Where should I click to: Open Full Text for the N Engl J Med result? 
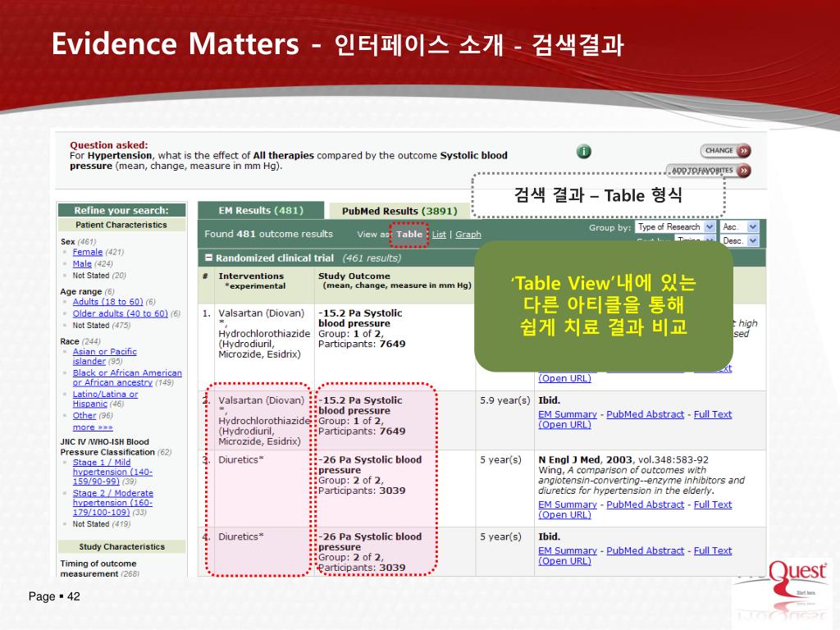(713, 504)
